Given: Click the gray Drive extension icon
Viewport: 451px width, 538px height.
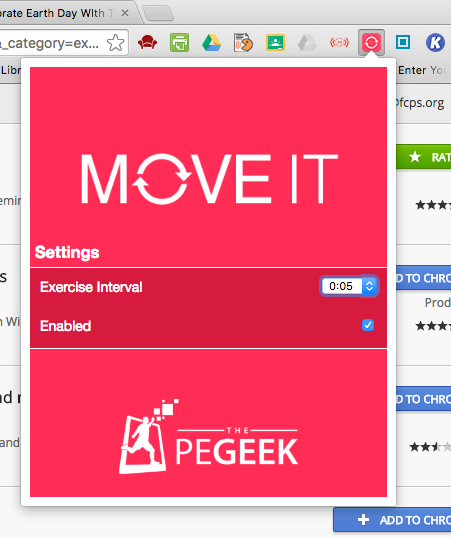Looking at the screenshot, I should [x=307, y=43].
